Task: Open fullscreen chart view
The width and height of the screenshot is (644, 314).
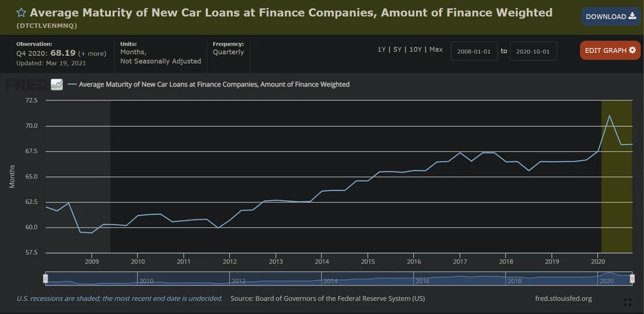Action: click(627, 302)
